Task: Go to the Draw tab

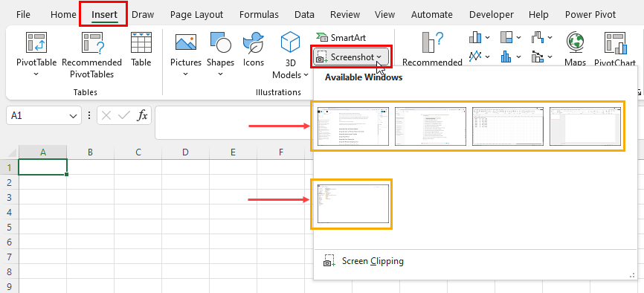Action: tap(143, 15)
